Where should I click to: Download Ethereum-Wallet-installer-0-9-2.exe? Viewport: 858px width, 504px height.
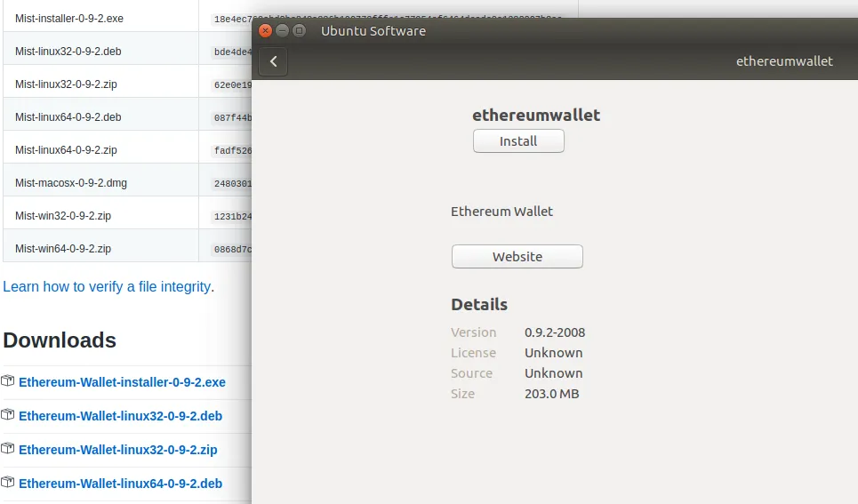[122, 382]
